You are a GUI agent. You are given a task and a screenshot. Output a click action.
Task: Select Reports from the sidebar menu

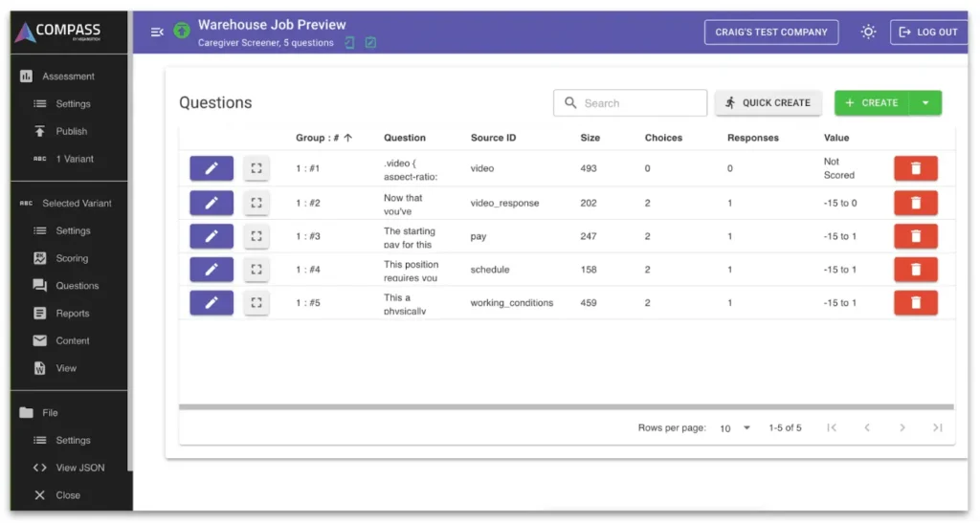(x=72, y=313)
